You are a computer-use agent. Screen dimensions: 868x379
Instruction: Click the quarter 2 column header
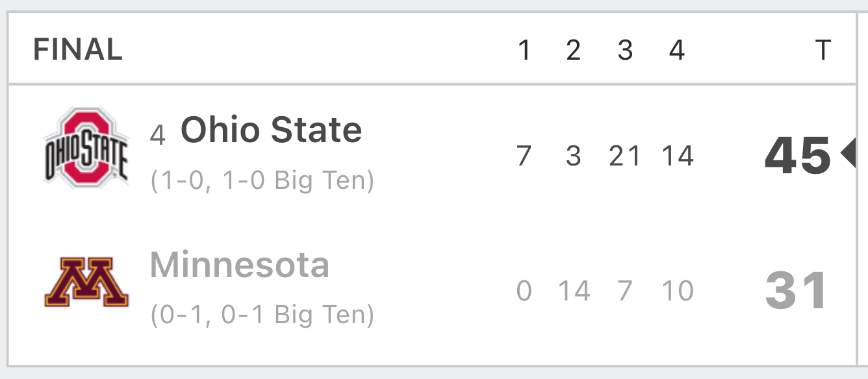pos(573,50)
